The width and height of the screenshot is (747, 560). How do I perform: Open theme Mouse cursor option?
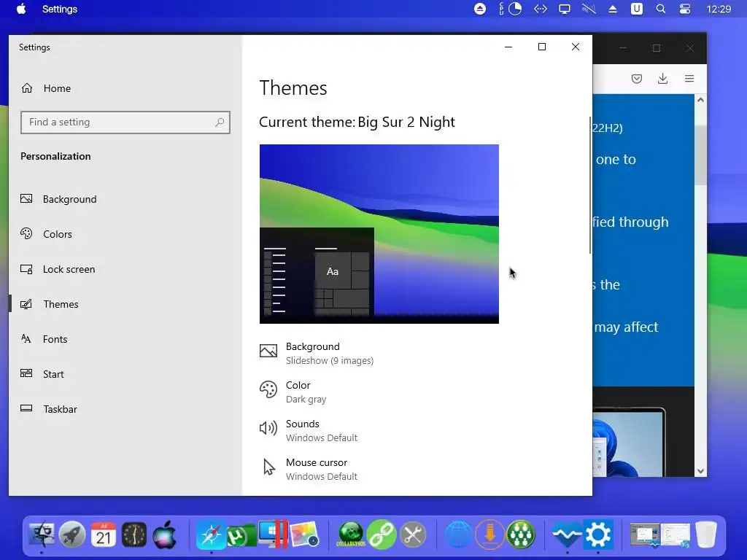309,469
